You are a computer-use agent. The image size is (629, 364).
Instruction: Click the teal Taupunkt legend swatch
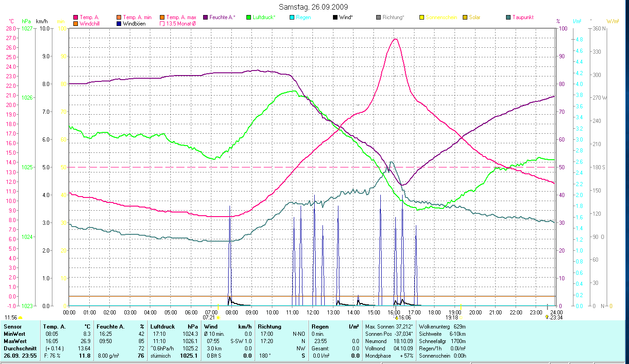(508, 17)
